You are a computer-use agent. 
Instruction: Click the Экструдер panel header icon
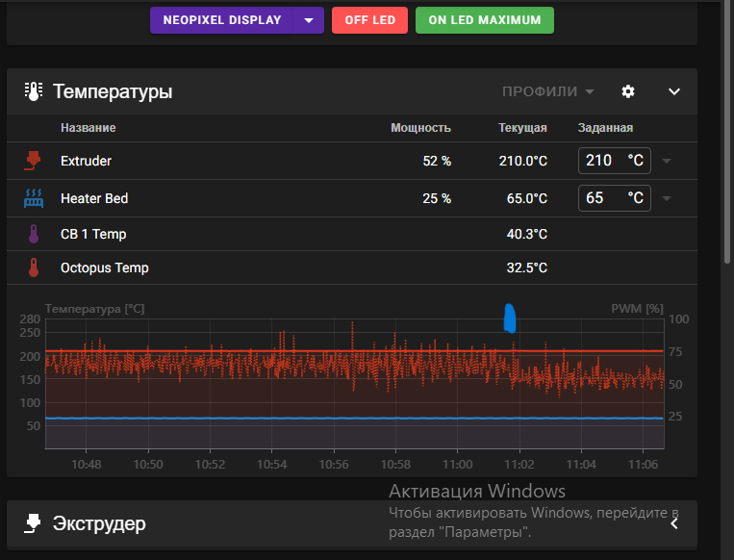point(33,523)
